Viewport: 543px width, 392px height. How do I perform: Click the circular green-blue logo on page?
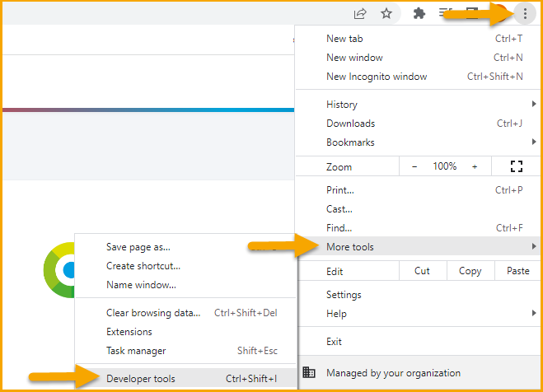(59, 270)
